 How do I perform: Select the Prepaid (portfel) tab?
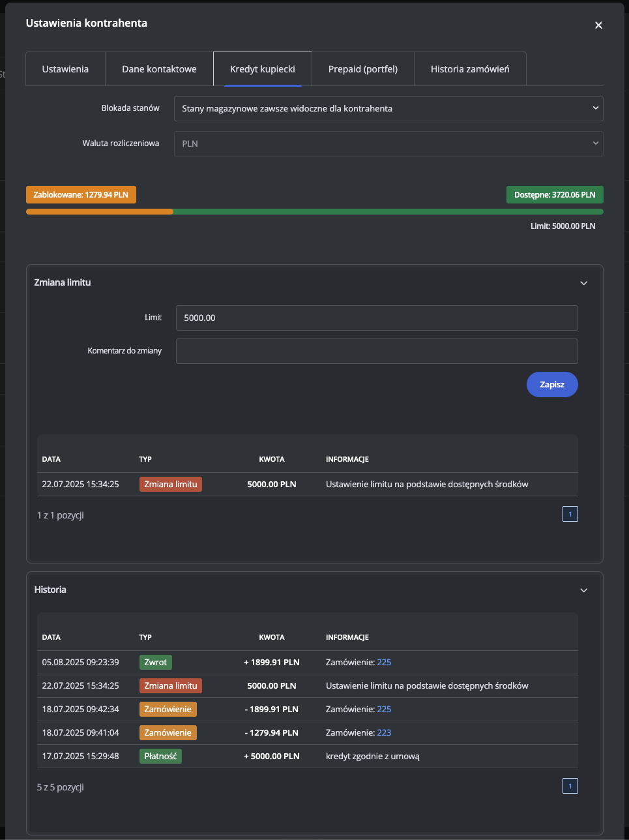(x=362, y=69)
